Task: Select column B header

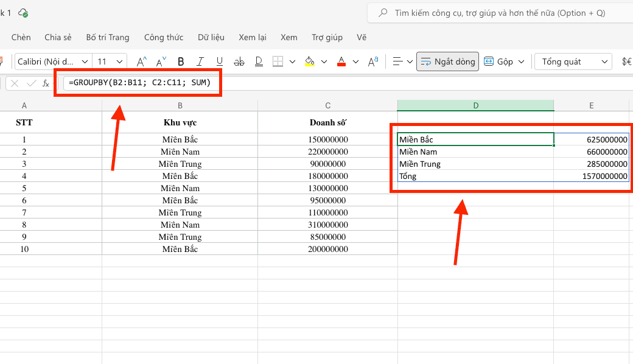Action: pos(180,105)
